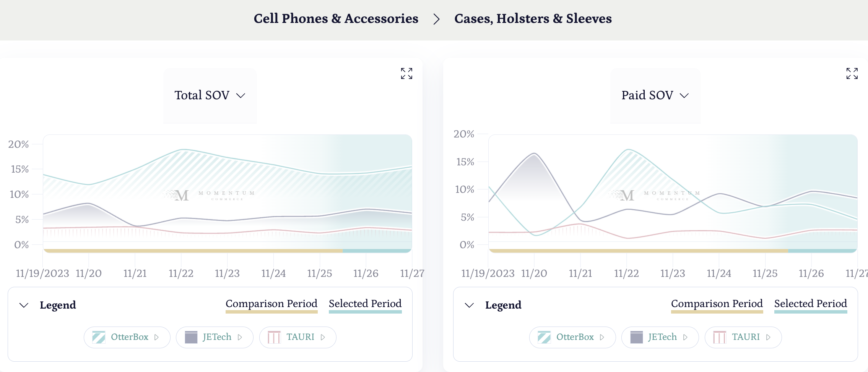Select Selected Period in Paid SOV legend

click(x=811, y=304)
